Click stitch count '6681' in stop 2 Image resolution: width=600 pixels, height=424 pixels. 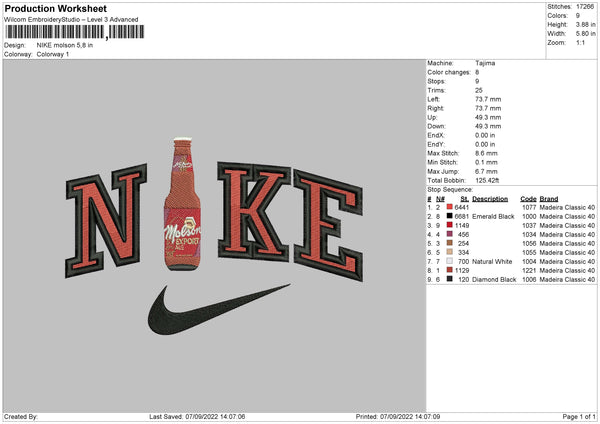(461, 217)
